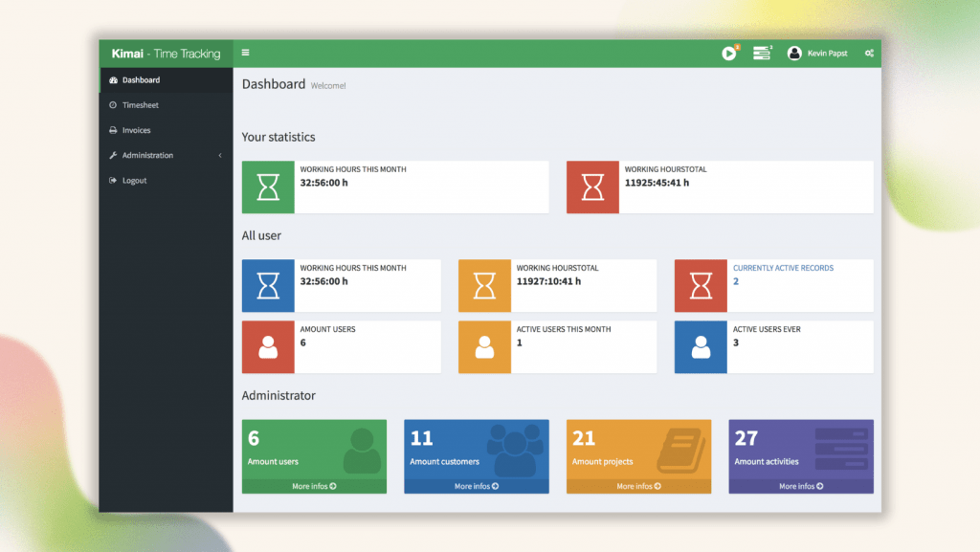Screen dimensions: 980x552
Task: Click More infos on Amount activities card
Action: click(x=801, y=486)
